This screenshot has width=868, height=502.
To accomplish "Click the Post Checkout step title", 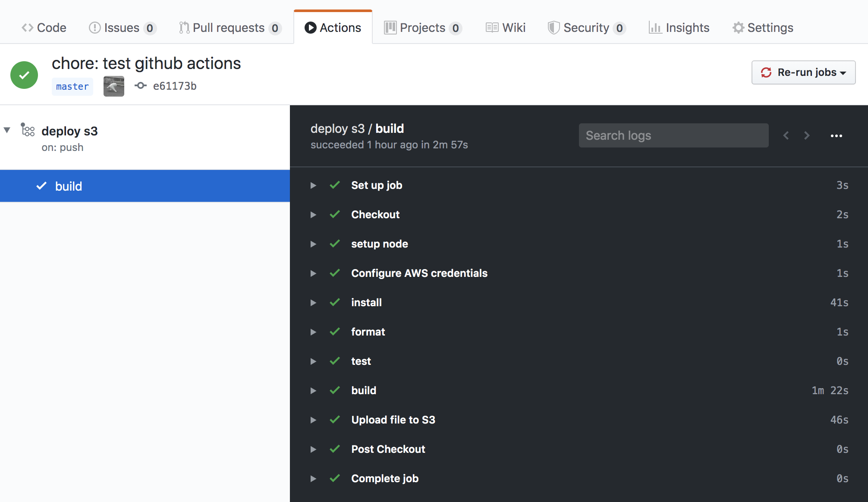I will 388,449.
